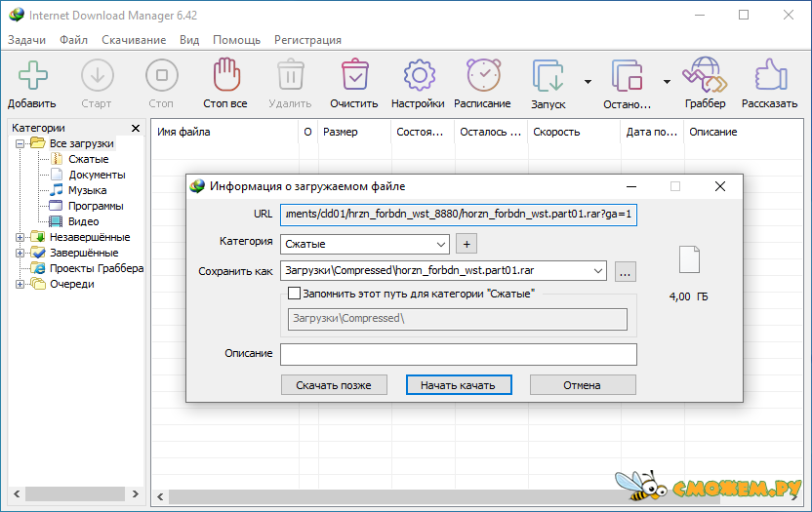Click the Запуск queue icon
This screenshot has width=812, height=512.
tap(548, 76)
